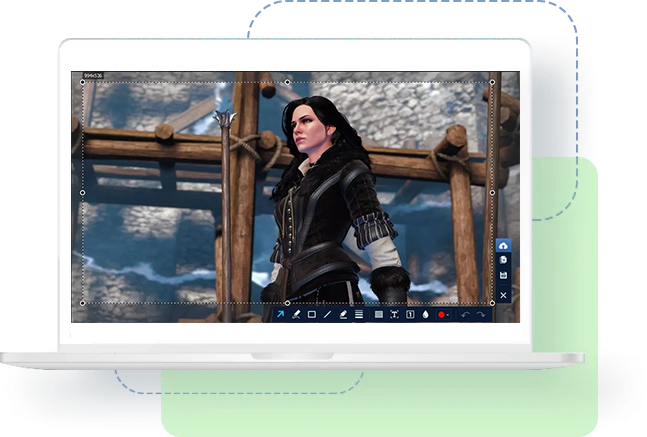The width and height of the screenshot is (647, 437).
Task: Choose the Text tool
Action: (x=394, y=314)
